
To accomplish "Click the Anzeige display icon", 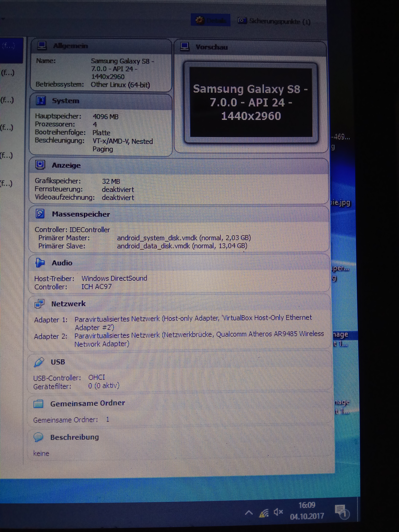I will [x=40, y=165].
